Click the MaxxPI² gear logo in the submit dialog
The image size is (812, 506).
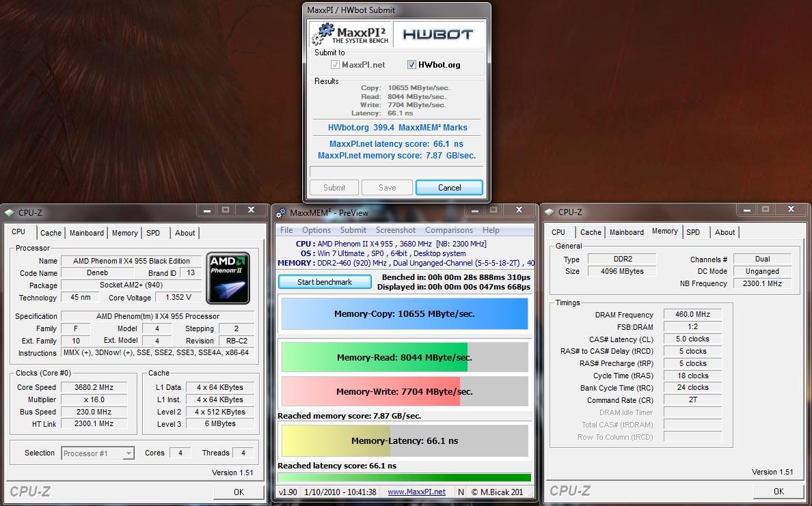(x=351, y=34)
